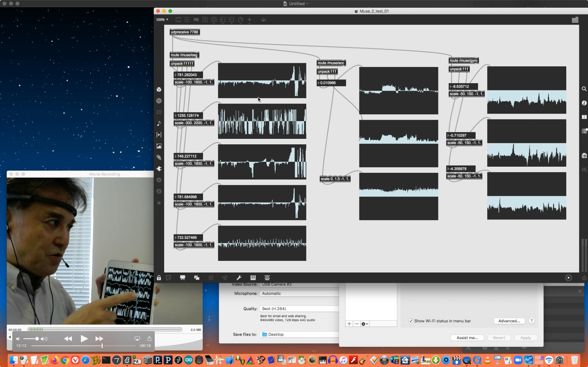Click the Assist me... button
Image resolution: width=588 pixels, height=367 pixels.
[467, 338]
